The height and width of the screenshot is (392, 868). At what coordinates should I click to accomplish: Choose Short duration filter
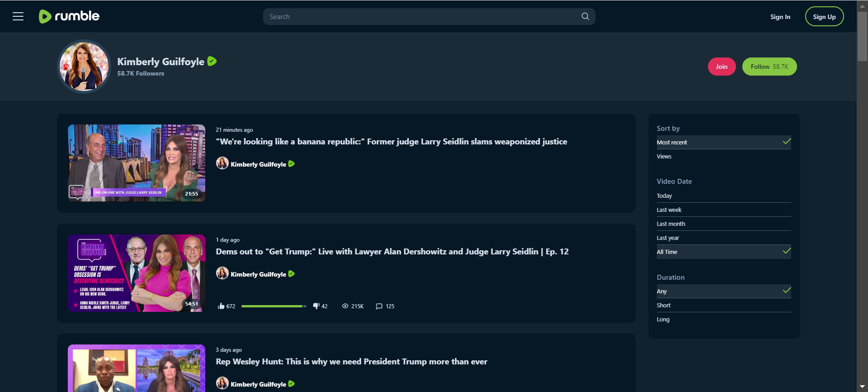(x=663, y=306)
